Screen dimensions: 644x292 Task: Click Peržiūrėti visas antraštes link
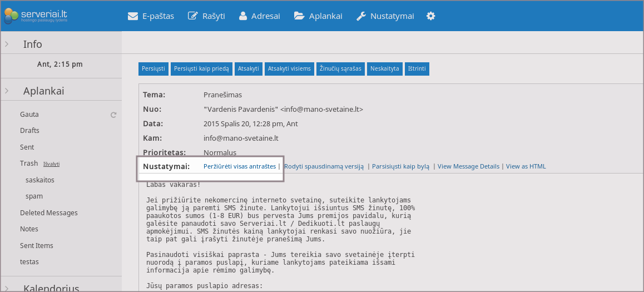coord(239,166)
